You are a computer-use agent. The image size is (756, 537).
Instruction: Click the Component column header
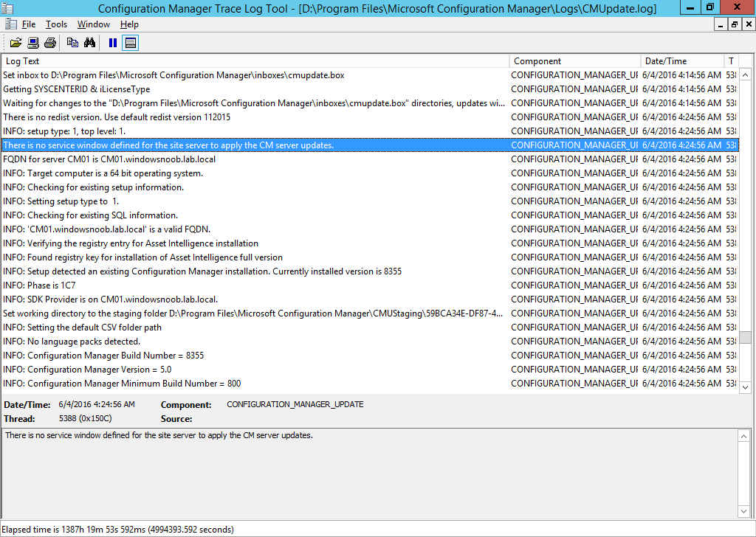coord(575,61)
